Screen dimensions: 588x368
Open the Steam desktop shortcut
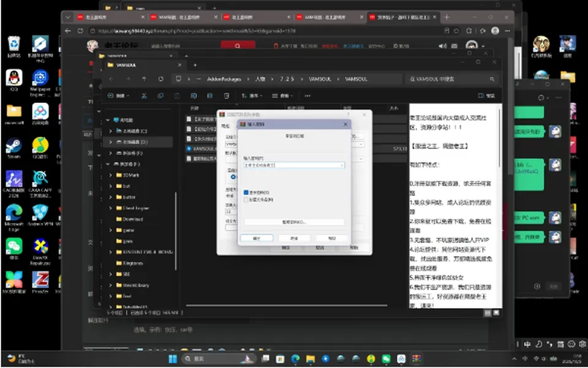14,148
